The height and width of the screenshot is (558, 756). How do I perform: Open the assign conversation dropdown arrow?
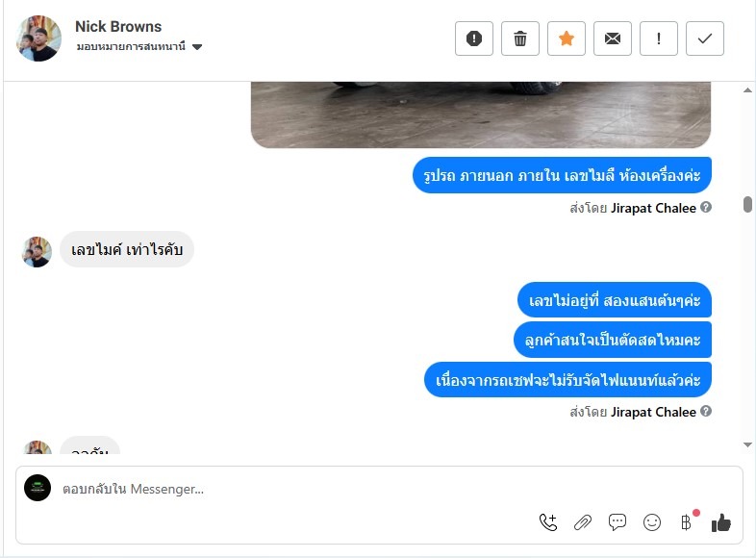pyautogui.click(x=197, y=47)
